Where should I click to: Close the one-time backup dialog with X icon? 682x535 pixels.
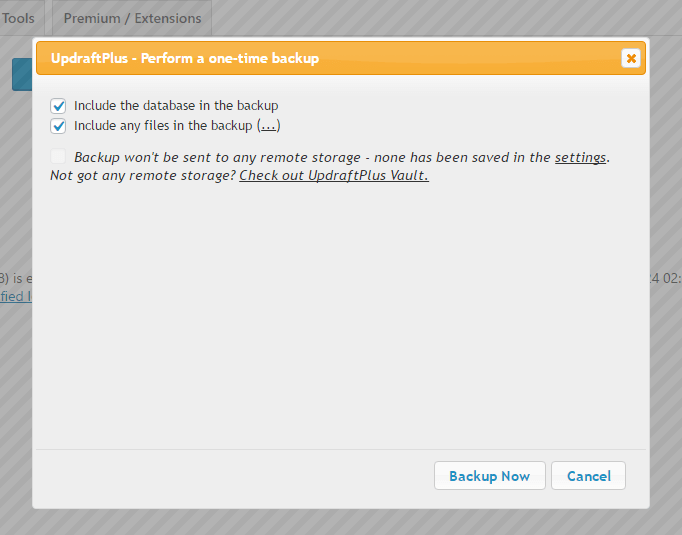(x=631, y=58)
